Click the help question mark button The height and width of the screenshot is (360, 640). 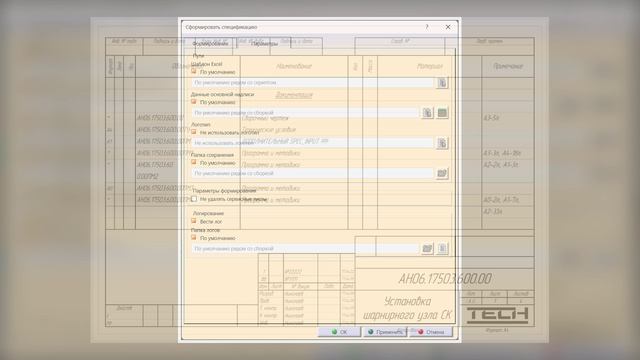pos(427,27)
